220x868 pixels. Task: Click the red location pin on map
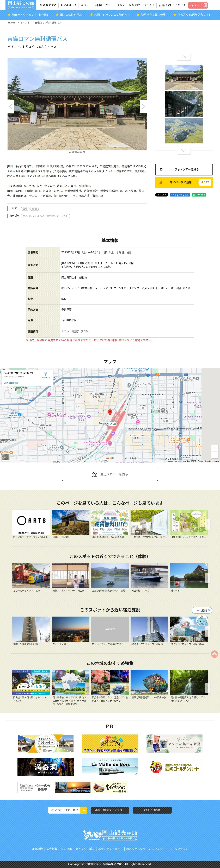[x=110, y=412]
